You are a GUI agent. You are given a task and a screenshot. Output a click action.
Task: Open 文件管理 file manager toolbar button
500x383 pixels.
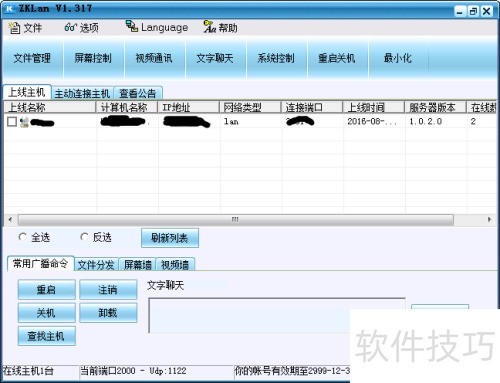[32, 58]
